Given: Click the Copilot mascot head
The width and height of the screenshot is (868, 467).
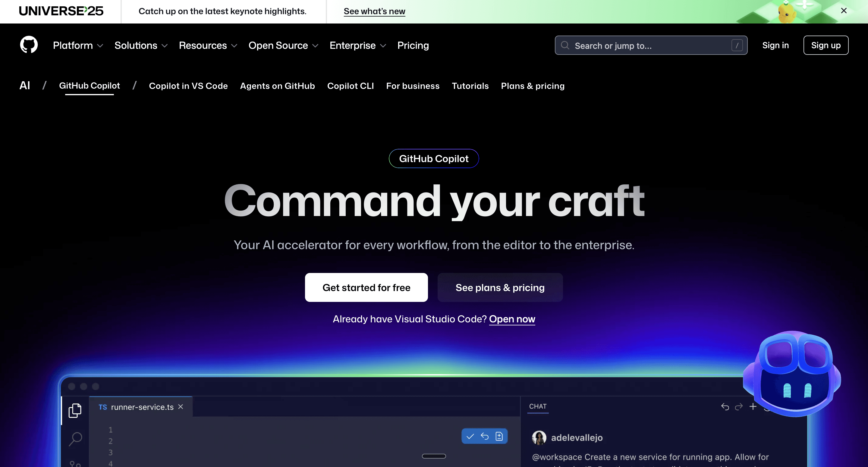Looking at the screenshot, I should (793, 374).
